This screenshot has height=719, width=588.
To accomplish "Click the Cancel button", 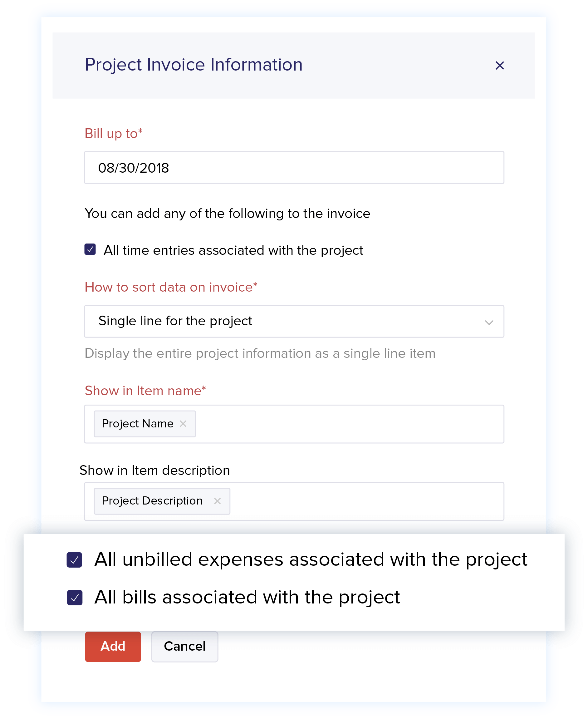I will (184, 647).
